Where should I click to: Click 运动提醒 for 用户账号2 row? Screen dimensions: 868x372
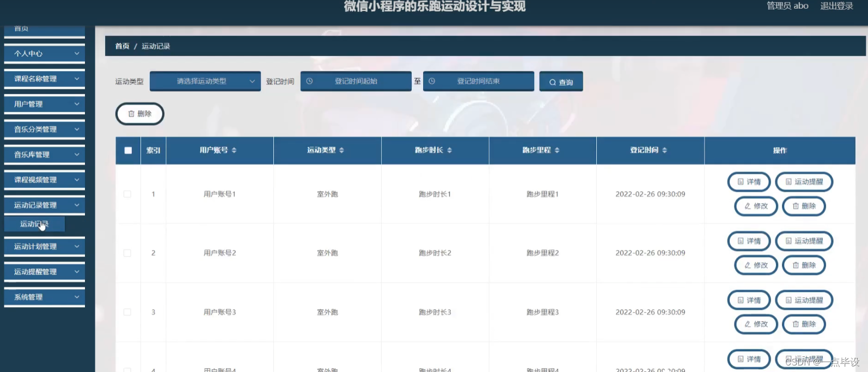click(x=804, y=241)
